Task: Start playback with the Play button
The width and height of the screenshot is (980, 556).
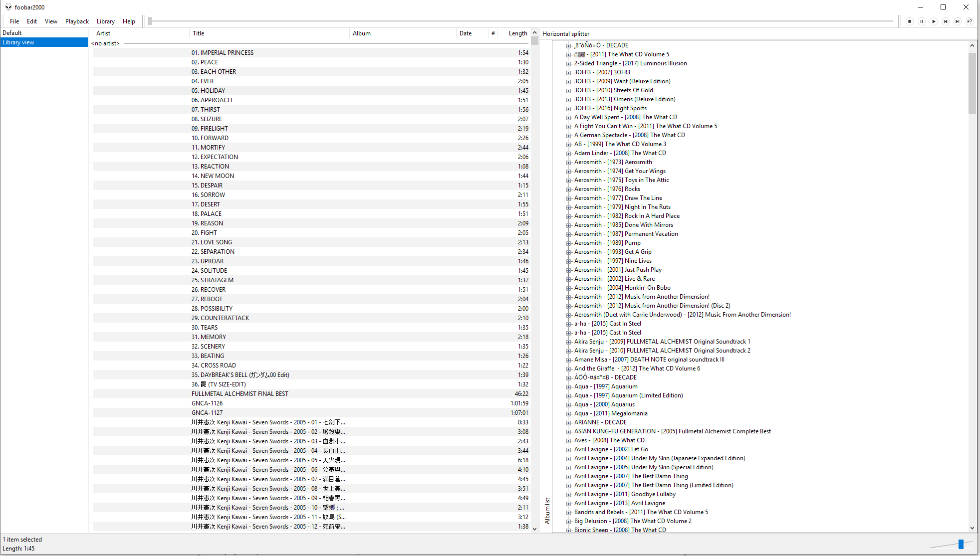Action: pyautogui.click(x=934, y=21)
